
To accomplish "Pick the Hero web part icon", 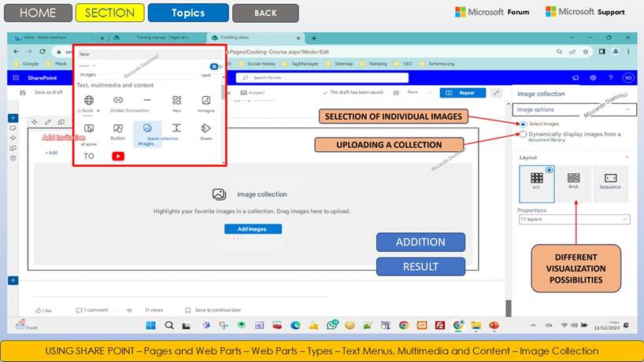I will [x=176, y=100].
